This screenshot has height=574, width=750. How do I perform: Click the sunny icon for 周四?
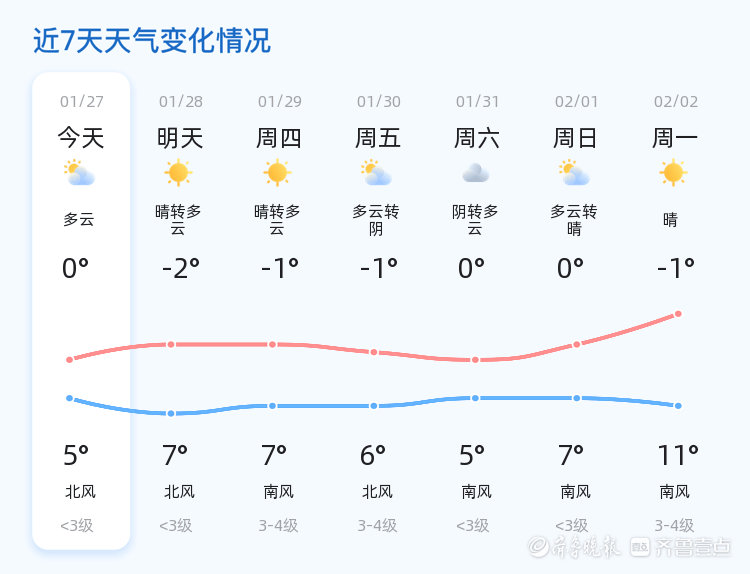click(x=277, y=173)
